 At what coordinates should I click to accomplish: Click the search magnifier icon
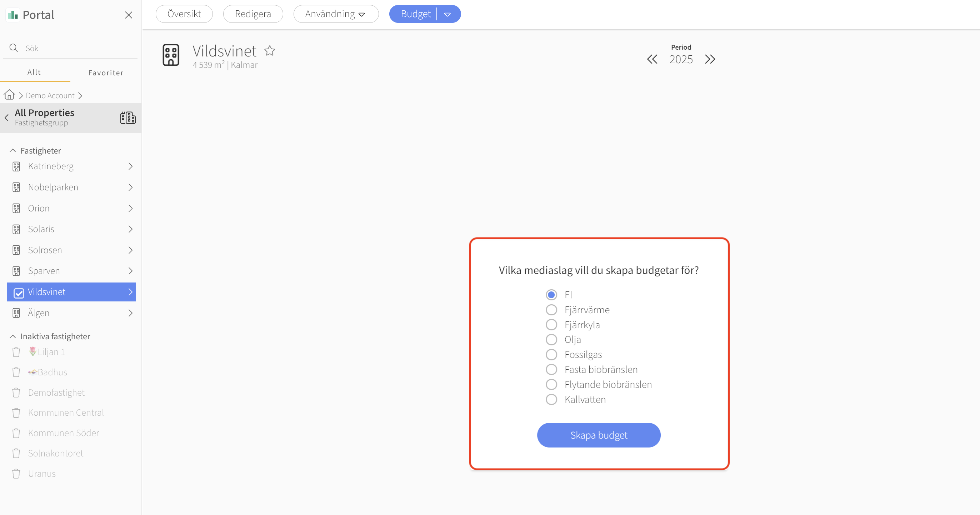click(x=14, y=48)
